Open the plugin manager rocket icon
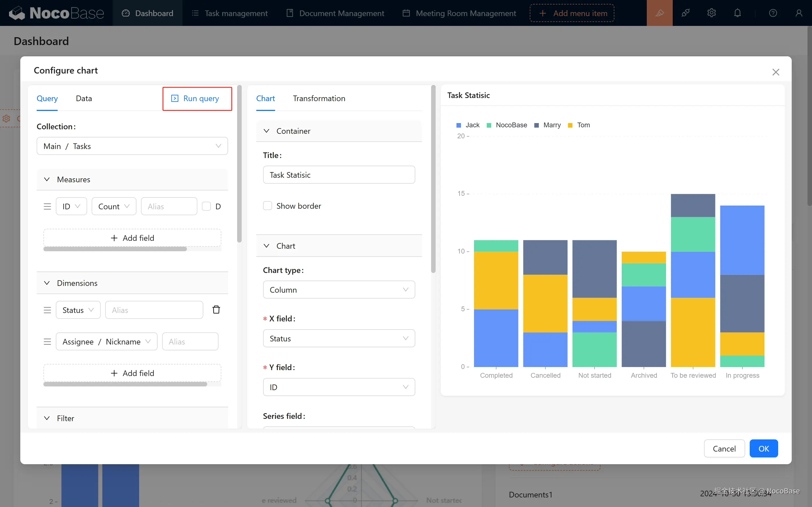The height and width of the screenshot is (507, 812). (685, 13)
